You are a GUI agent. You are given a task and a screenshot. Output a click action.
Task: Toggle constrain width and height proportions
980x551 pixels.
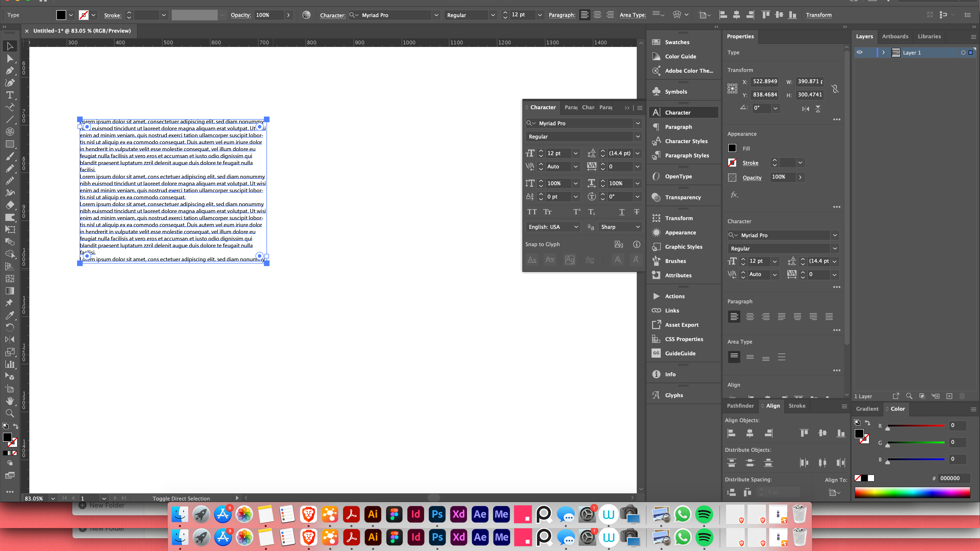835,89
